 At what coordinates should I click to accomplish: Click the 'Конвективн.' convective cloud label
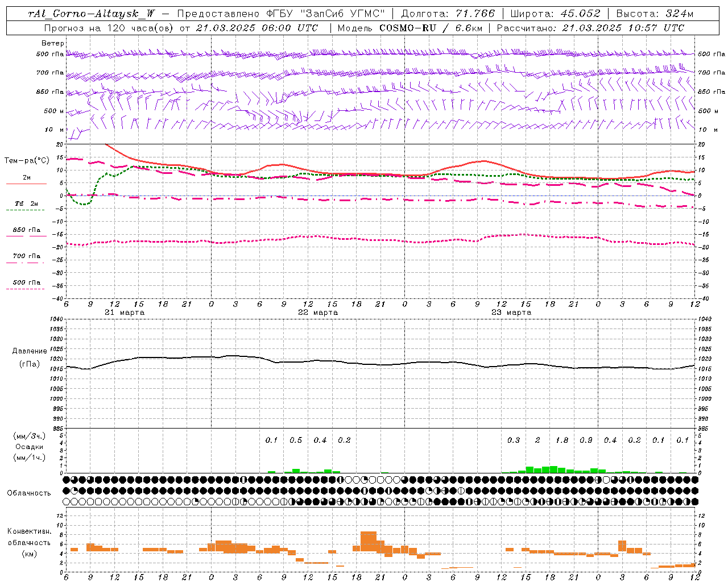click(x=30, y=531)
